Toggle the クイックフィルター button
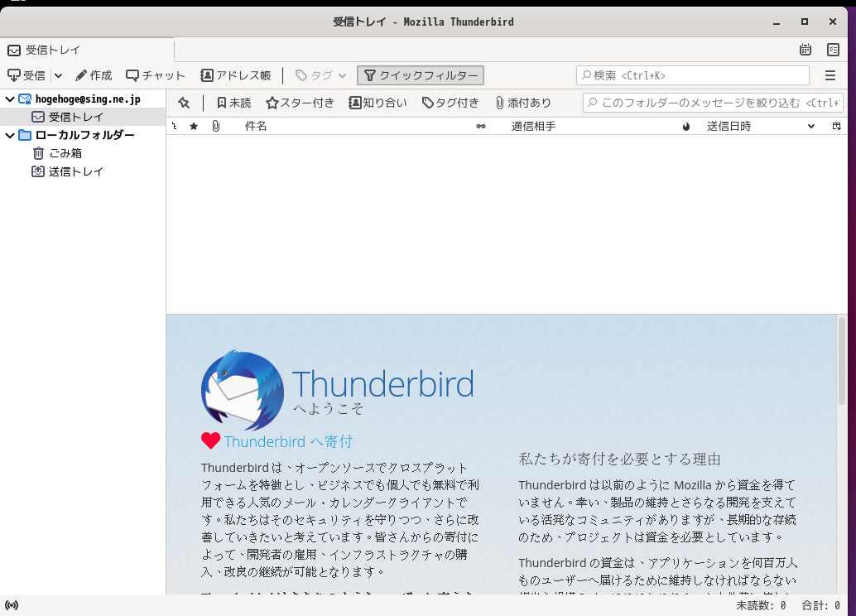Viewport: 856px width, 616px height. point(421,75)
